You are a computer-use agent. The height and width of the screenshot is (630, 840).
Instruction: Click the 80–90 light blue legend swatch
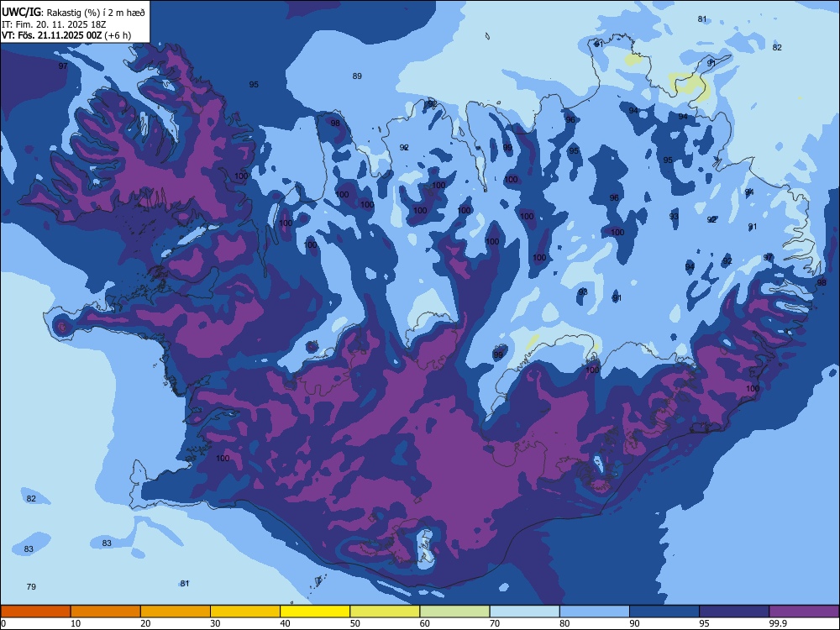click(x=595, y=612)
